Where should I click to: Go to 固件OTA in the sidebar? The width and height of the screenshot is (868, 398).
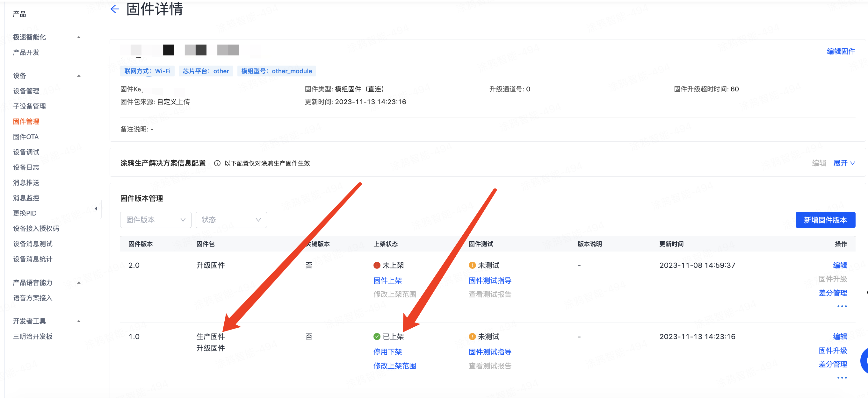click(x=25, y=137)
